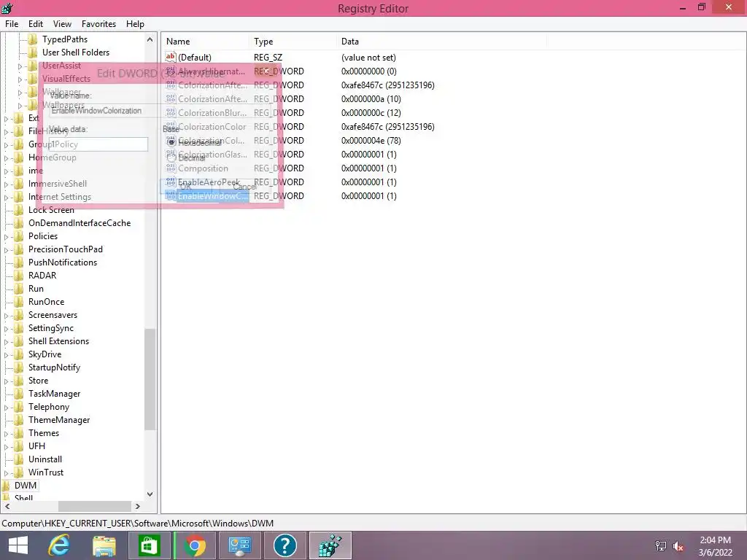Viewport: 747px width, 560px height.
Task: Sort values by the Name column header
Action: pyautogui.click(x=205, y=42)
